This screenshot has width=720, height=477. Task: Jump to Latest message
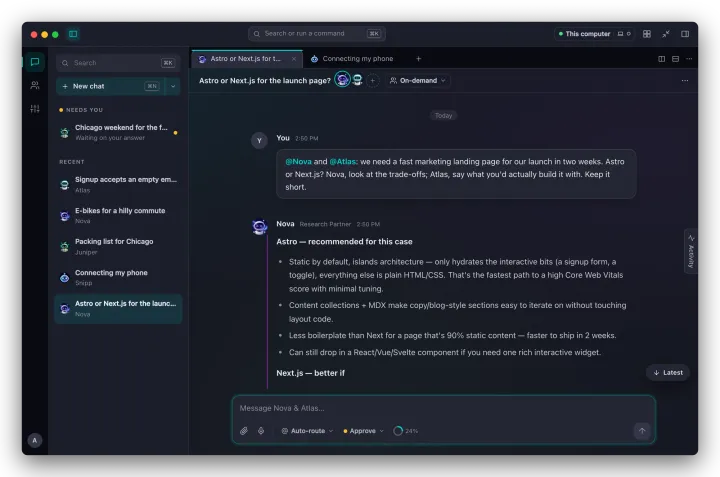[668, 373]
